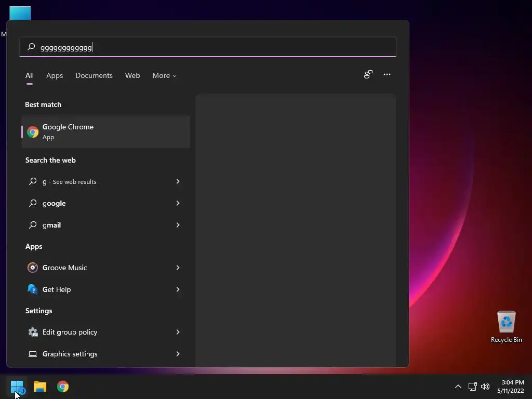Click the network icon in system tray
532x399 pixels.
point(472,387)
